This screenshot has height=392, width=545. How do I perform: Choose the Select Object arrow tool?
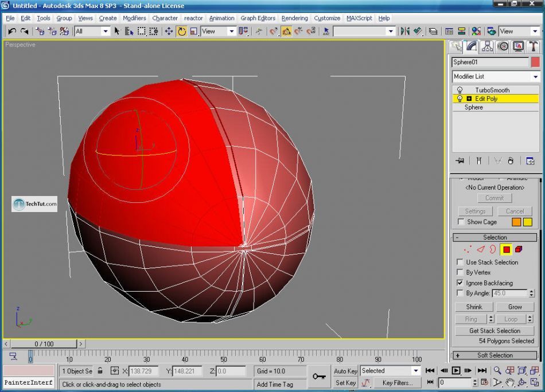tap(117, 32)
